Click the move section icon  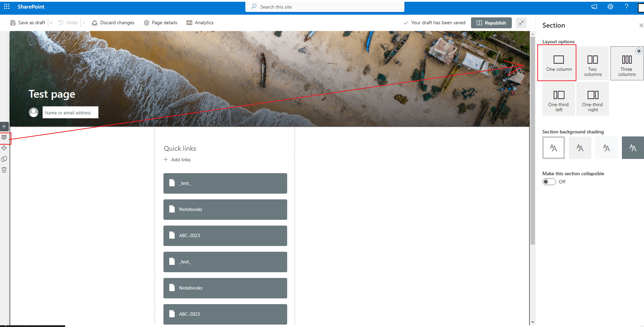(4, 148)
